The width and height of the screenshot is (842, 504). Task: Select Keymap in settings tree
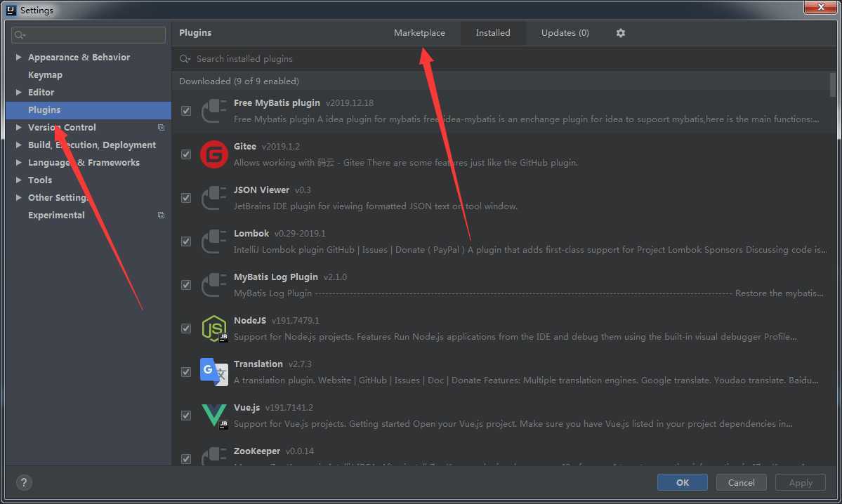(x=45, y=74)
